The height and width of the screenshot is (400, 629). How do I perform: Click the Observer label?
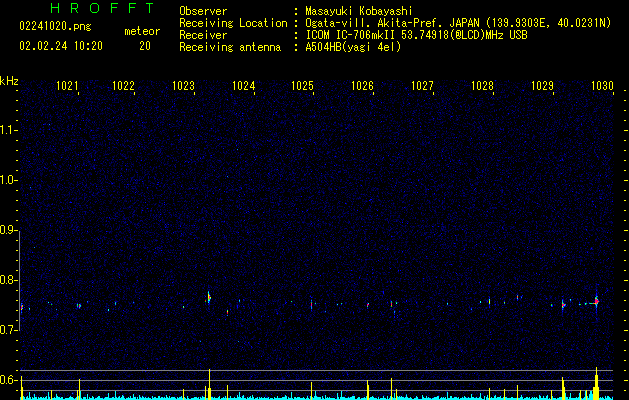(x=203, y=11)
